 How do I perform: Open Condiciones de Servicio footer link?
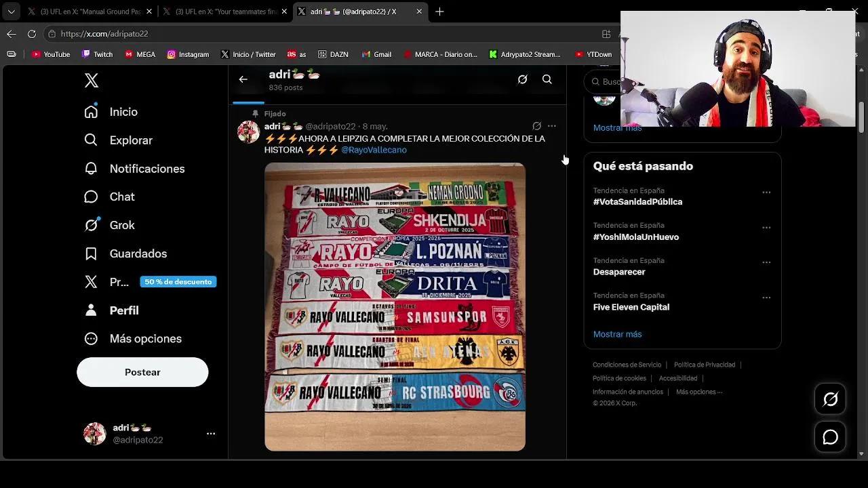(627, 365)
